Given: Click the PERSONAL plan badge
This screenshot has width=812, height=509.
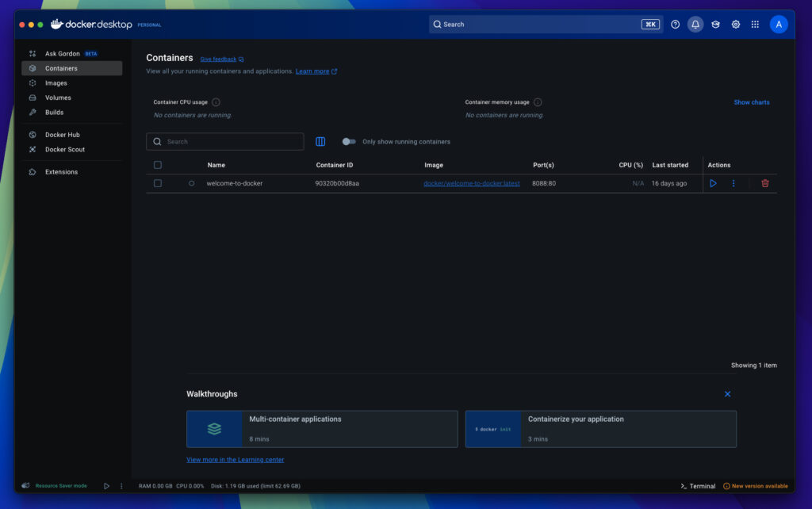Looking at the screenshot, I should click(x=149, y=25).
